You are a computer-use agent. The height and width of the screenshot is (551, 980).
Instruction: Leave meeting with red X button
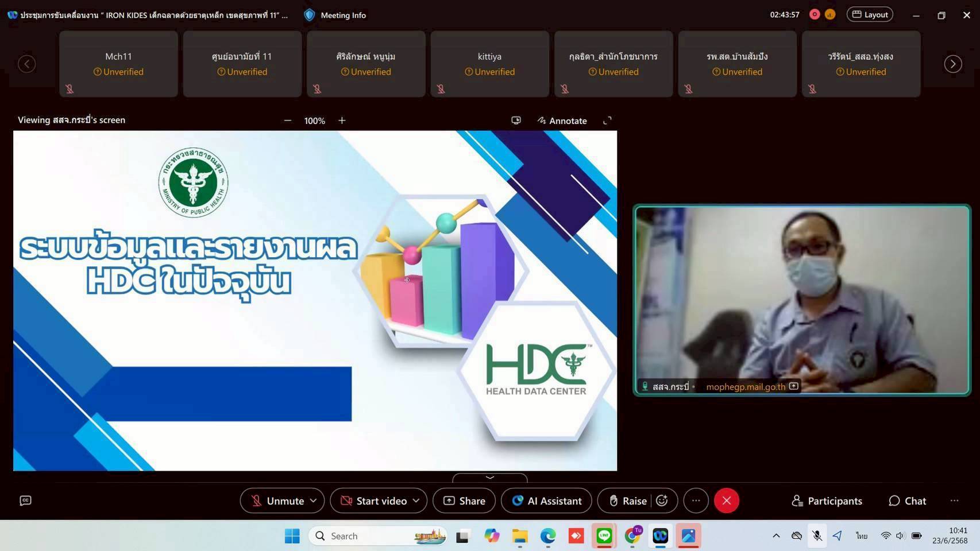pyautogui.click(x=727, y=500)
